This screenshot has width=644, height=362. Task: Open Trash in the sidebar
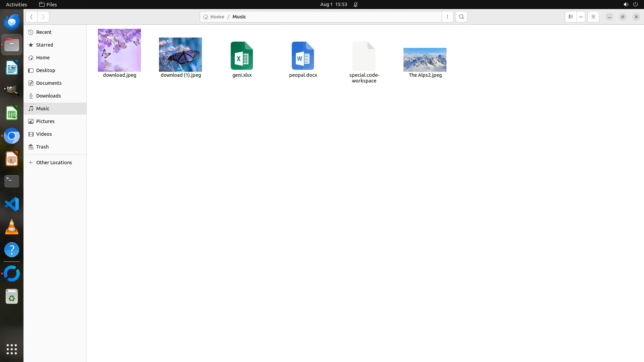click(x=42, y=147)
